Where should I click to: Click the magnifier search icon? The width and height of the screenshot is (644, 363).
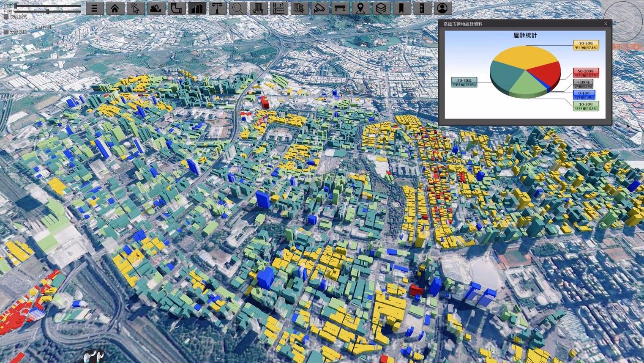[x=238, y=8]
